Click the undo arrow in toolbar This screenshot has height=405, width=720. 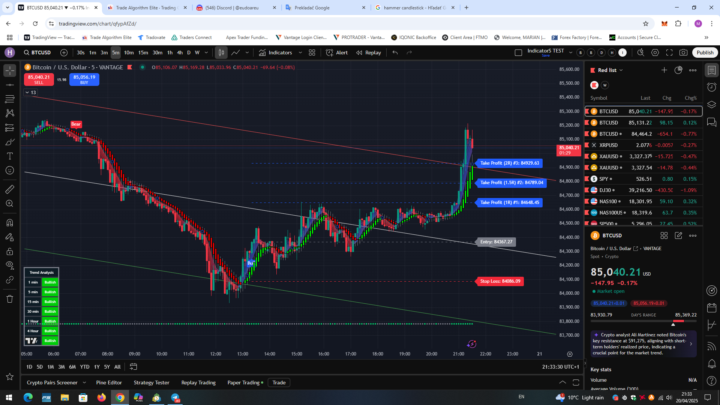pyautogui.click(x=395, y=53)
